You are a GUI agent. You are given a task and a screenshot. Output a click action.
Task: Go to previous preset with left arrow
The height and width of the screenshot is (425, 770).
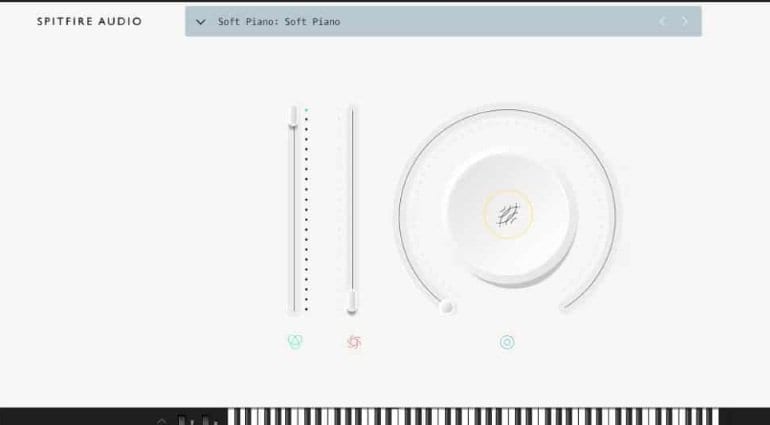[x=662, y=21]
